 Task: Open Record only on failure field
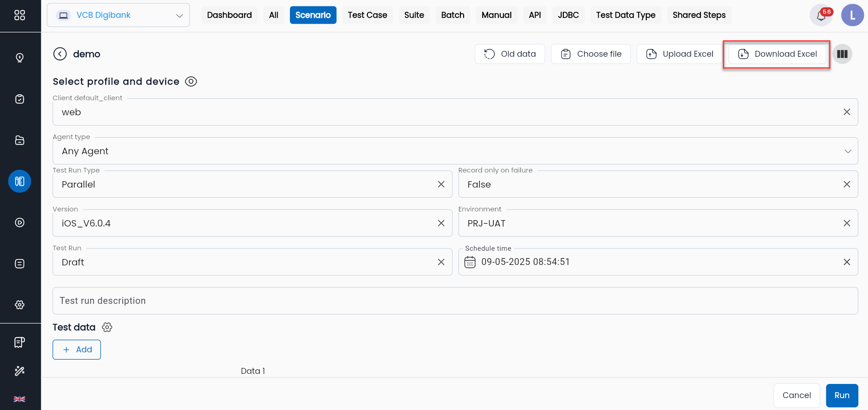(658, 184)
